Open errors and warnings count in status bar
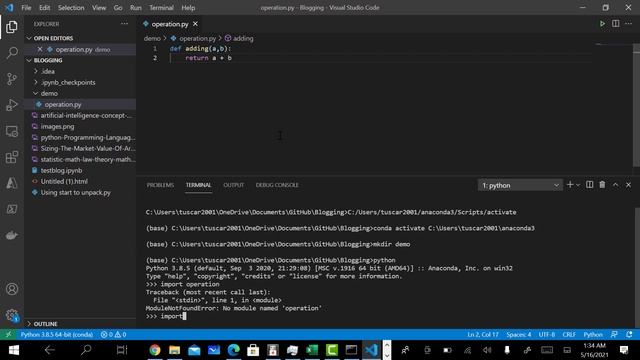640x360 pixels. [113, 335]
